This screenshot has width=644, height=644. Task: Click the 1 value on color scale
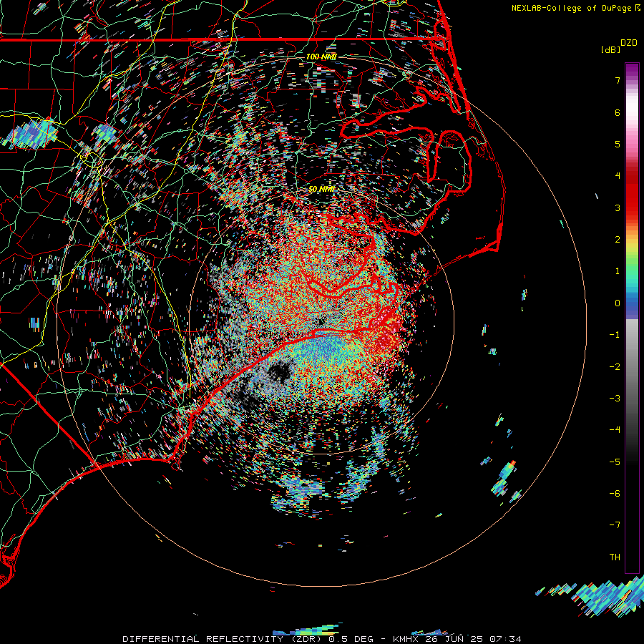click(618, 271)
